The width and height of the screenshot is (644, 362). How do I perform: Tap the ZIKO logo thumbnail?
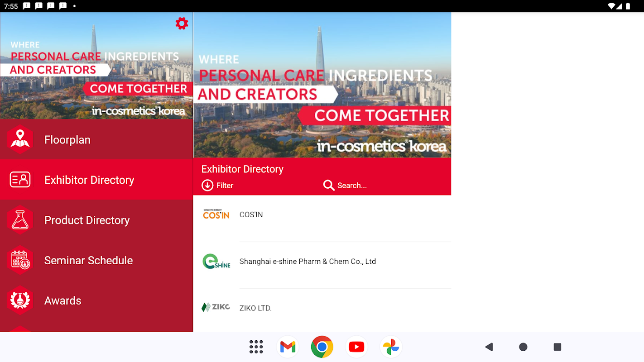pyautogui.click(x=216, y=307)
